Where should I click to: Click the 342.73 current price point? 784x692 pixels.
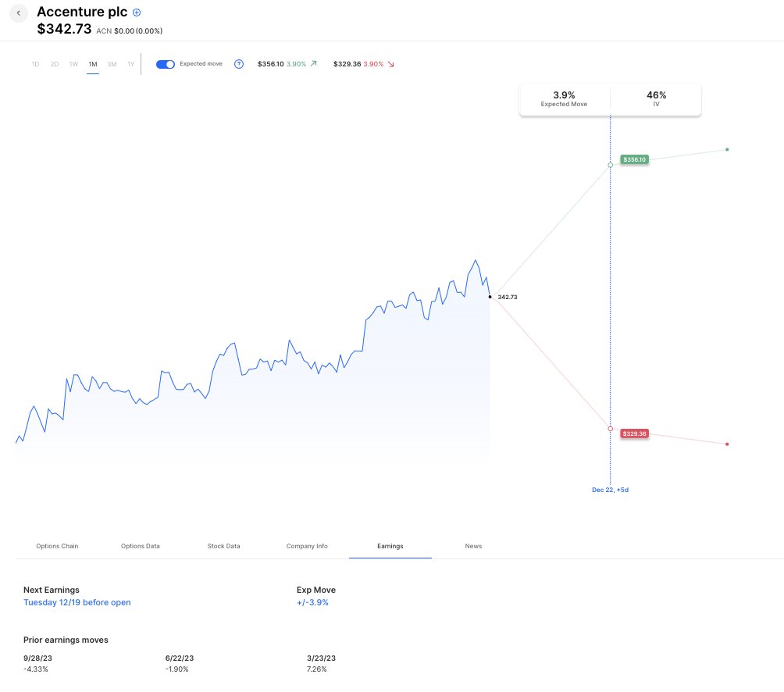(490, 297)
